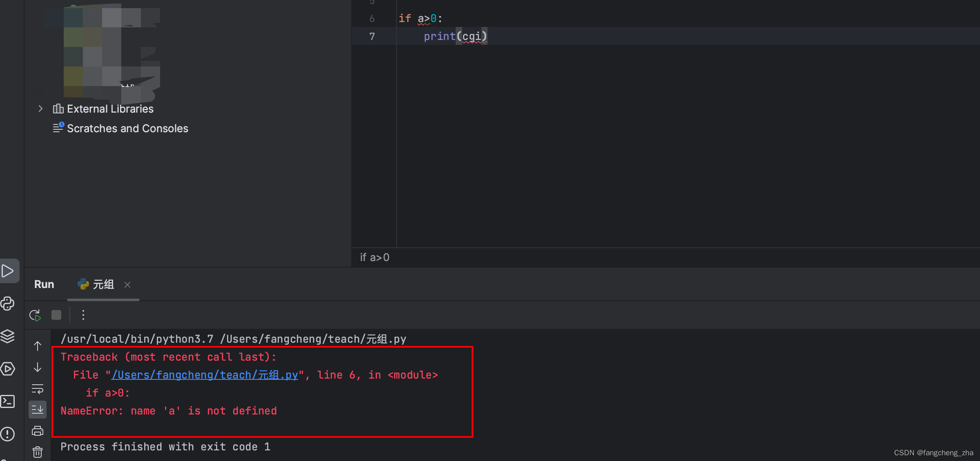
Task: Open the Run tool window icon
Action: pyautogui.click(x=8, y=271)
